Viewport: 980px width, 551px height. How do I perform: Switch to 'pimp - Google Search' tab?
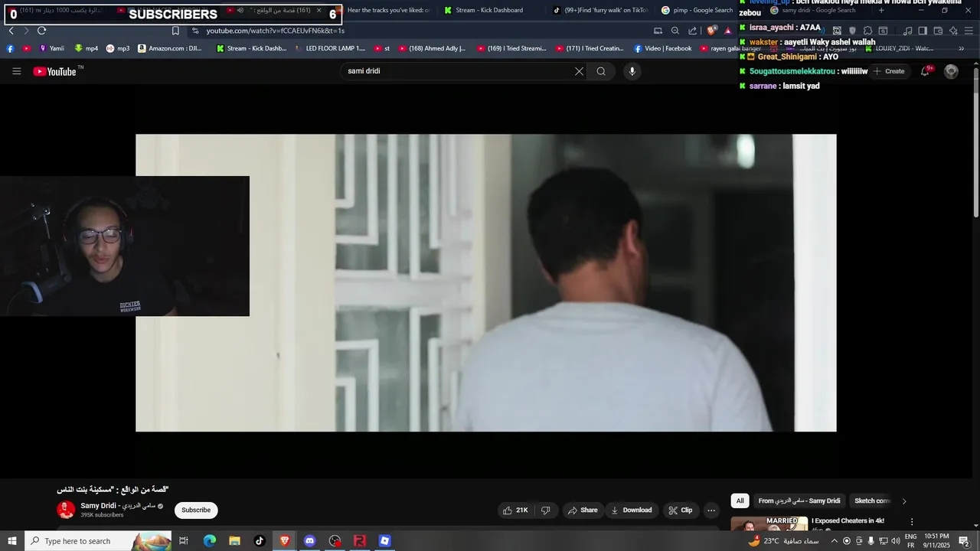click(x=697, y=10)
